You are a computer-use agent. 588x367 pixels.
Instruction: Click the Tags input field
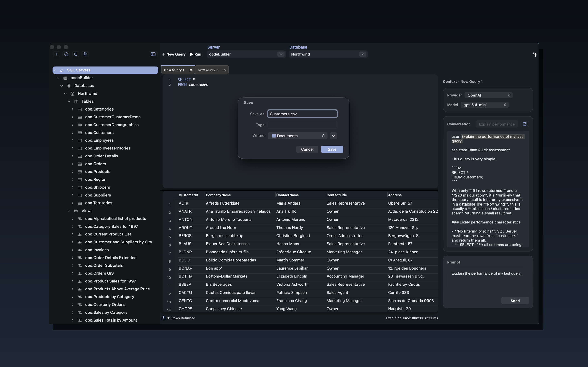(x=302, y=125)
